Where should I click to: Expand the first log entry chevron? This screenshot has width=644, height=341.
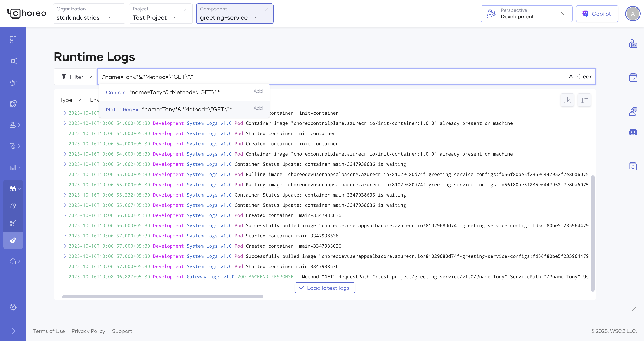65,113
